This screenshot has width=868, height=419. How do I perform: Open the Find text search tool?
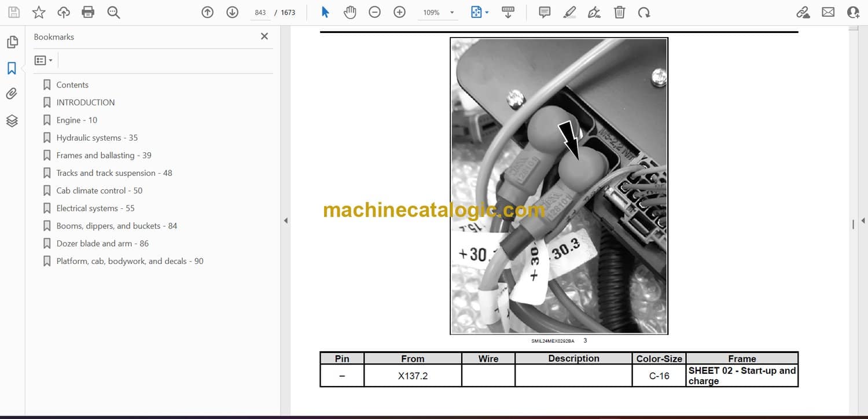tap(113, 12)
